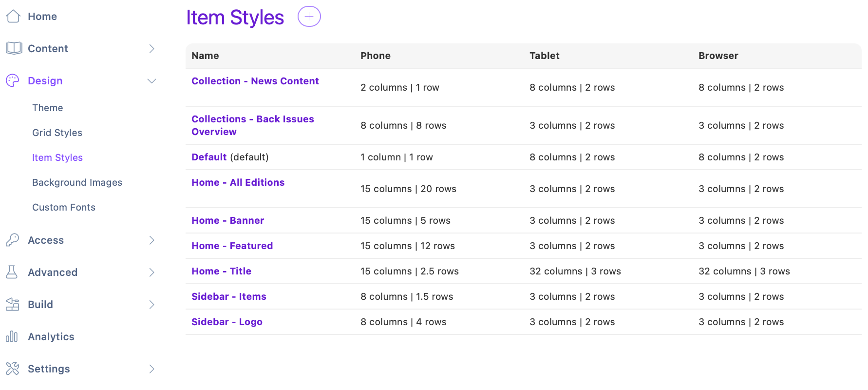This screenshot has width=868, height=390.
Task: Open Collections - Back Issues Overview style
Action: pyautogui.click(x=253, y=125)
